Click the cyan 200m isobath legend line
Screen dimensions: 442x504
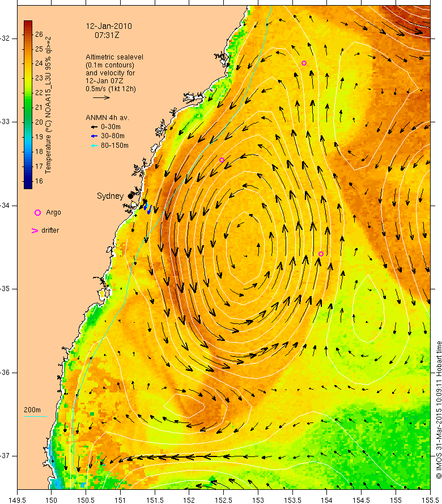click(x=35, y=417)
